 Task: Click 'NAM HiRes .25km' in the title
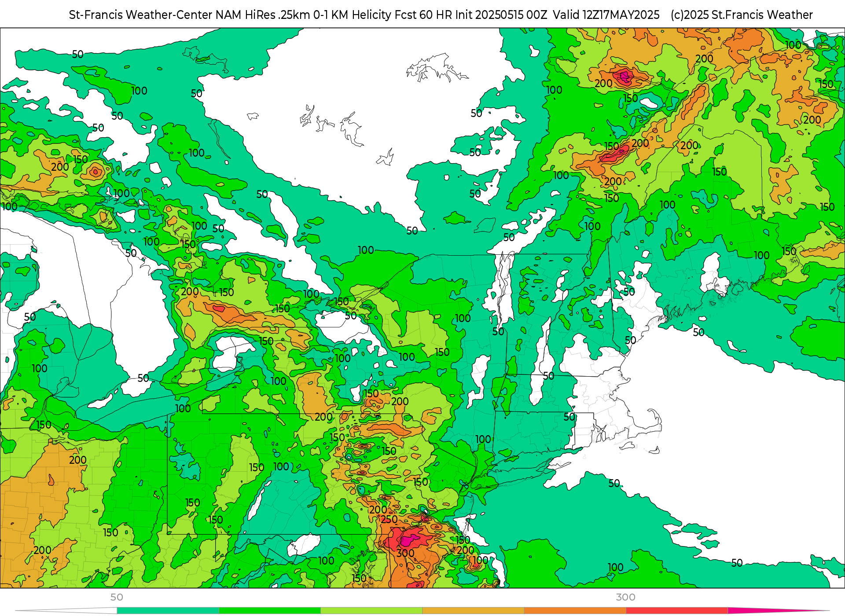(x=263, y=15)
